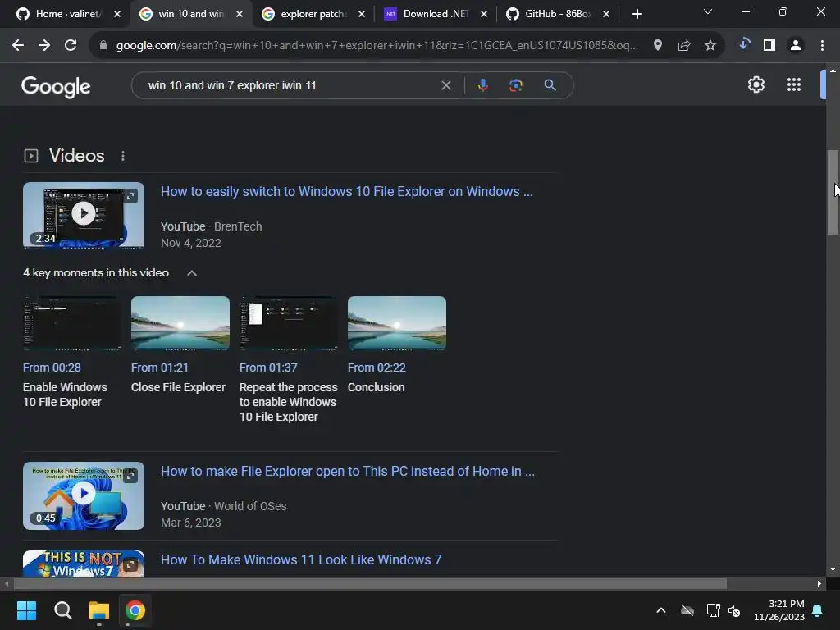Open the taskbar Search icon
The image size is (840, 630).
(62, 610)
